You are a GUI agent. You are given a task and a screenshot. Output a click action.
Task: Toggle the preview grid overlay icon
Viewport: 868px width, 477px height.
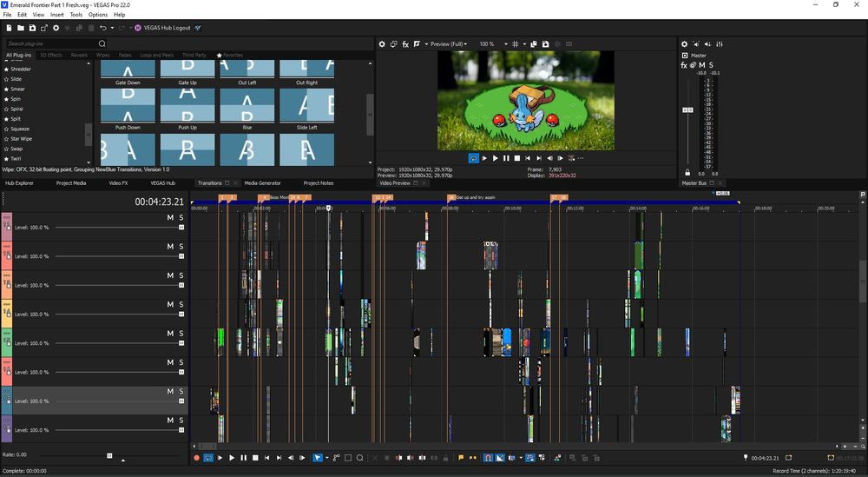click(x=516, y=43)
